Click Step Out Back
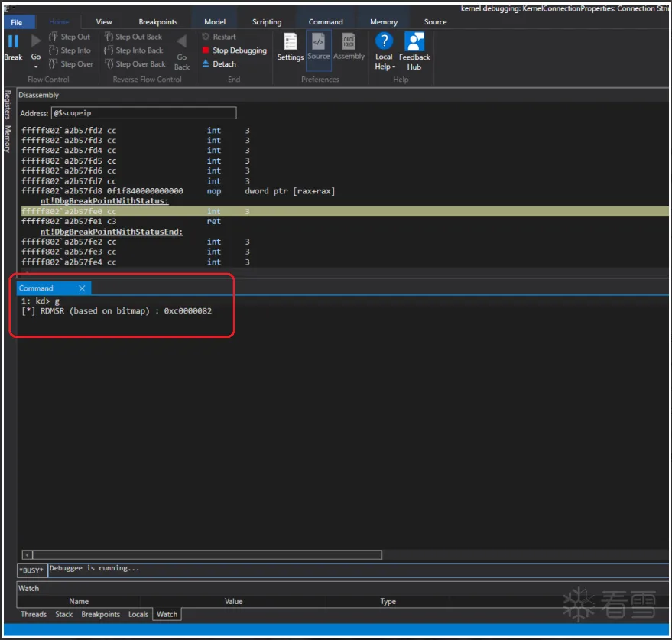This screenshot has height=640, width=672. [x=134, y=37]
